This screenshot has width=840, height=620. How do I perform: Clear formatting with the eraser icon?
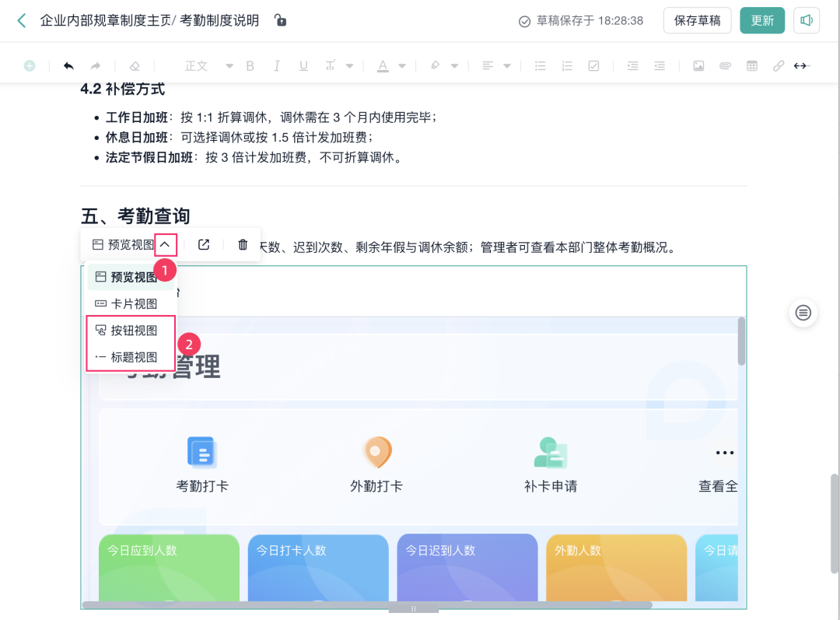pyautogui.click(x=135, y=66)
